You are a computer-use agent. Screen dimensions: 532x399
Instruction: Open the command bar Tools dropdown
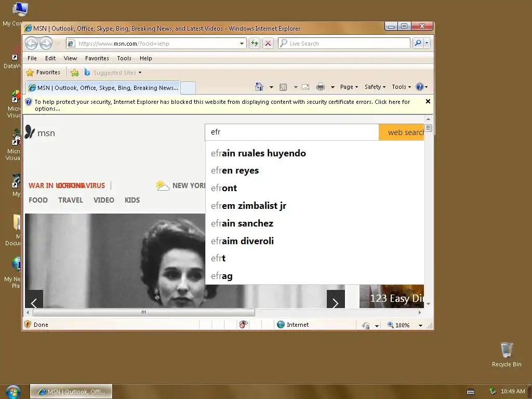(x=402, y=87)
